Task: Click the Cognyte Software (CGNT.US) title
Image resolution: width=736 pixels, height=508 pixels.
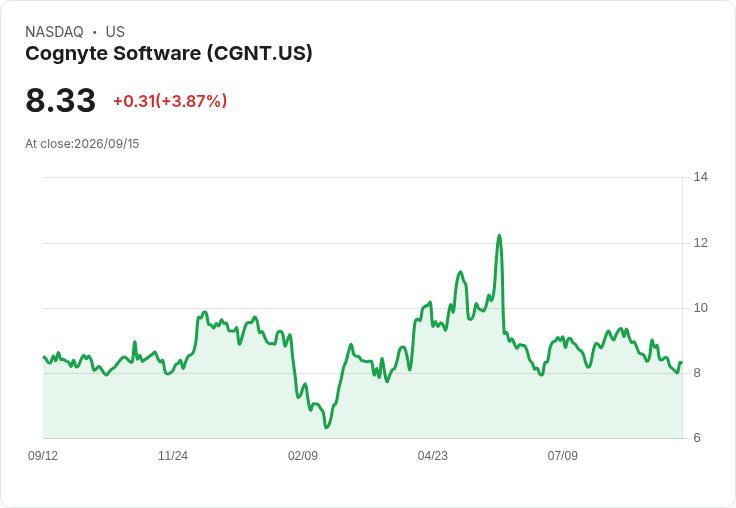Action: 169,53
